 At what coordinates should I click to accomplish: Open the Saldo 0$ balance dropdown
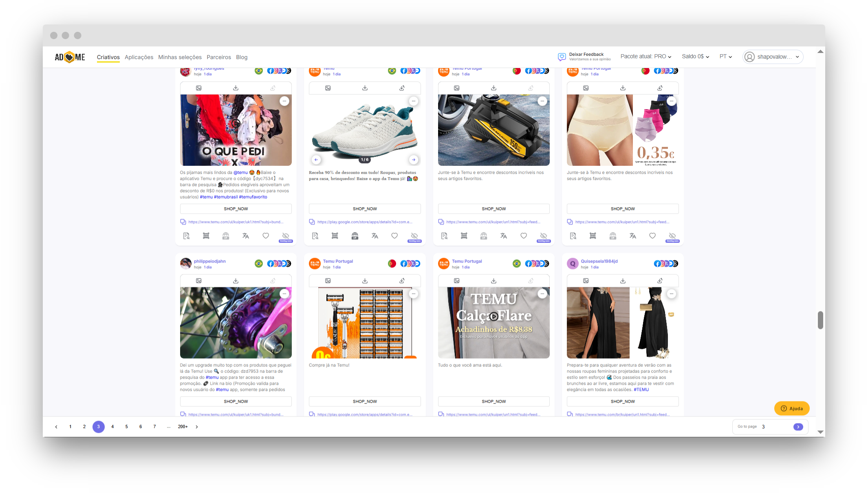pyautogui.click(x=695, y=57)
